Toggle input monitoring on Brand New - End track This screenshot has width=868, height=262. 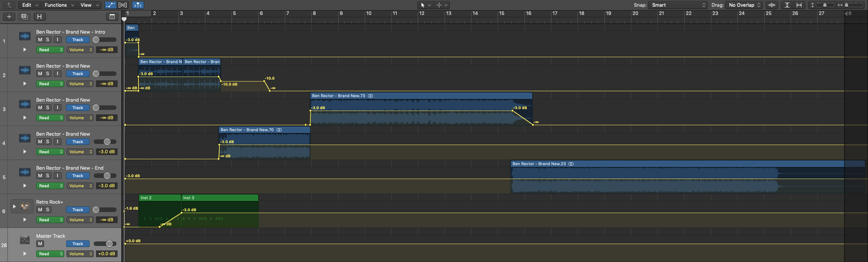pos(57,176)
